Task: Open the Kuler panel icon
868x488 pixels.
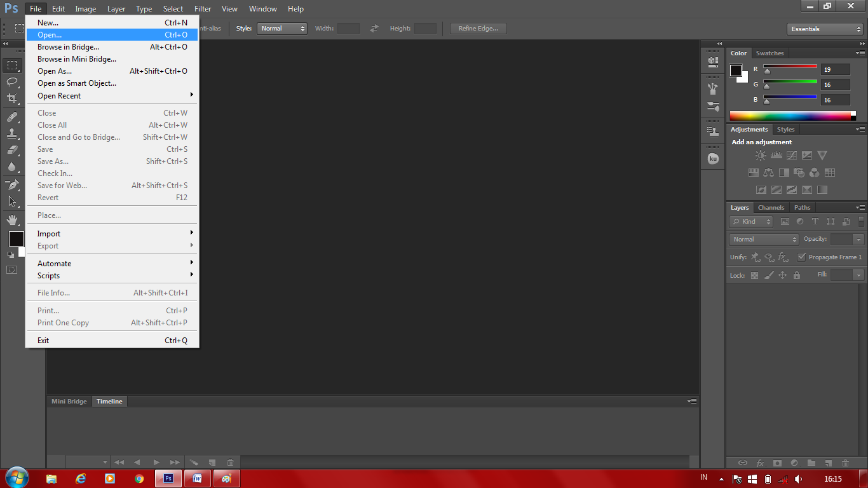Action: click(713, 159)
